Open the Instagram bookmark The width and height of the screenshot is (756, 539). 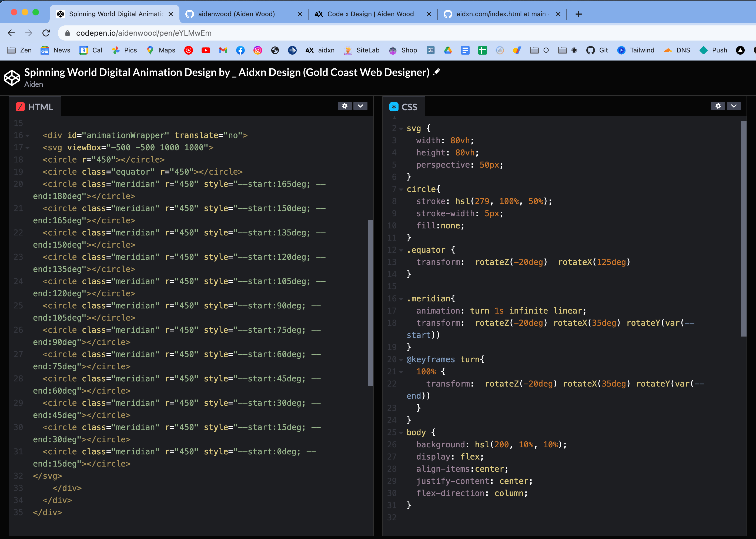click(257, 50)
